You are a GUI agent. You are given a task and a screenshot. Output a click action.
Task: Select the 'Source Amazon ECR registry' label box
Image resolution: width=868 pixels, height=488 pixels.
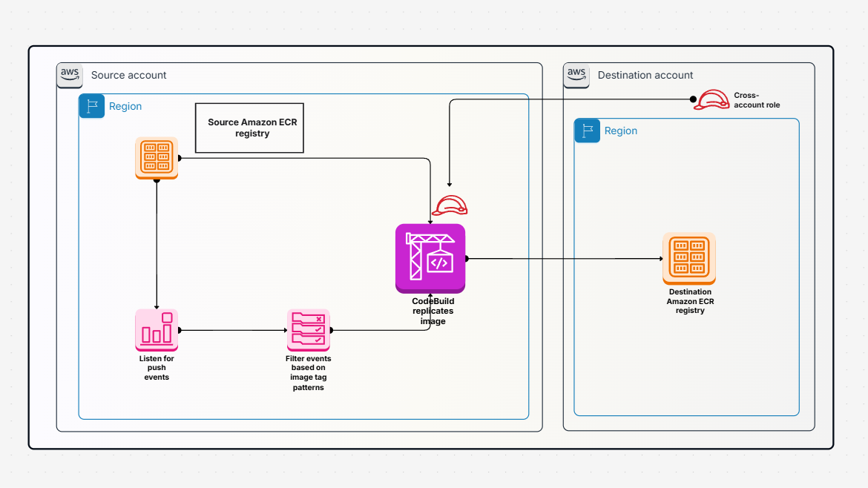(250, 128)
